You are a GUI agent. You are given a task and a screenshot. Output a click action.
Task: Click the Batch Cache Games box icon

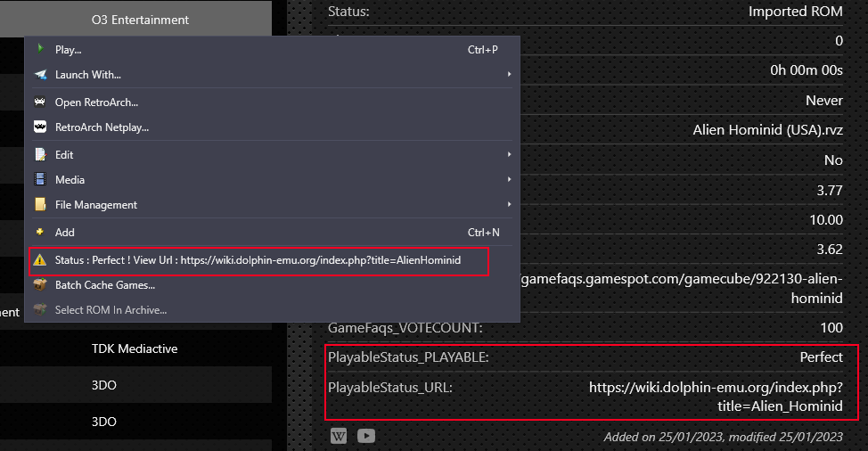click(x=40, y=284)
